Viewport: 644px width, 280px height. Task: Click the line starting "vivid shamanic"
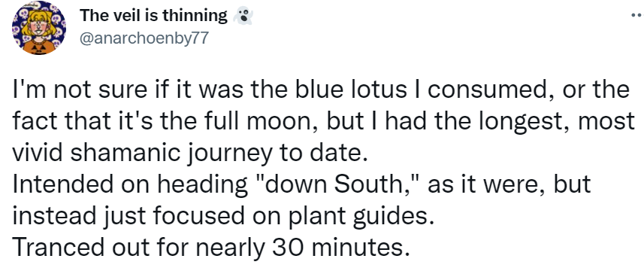click(189, 154)
